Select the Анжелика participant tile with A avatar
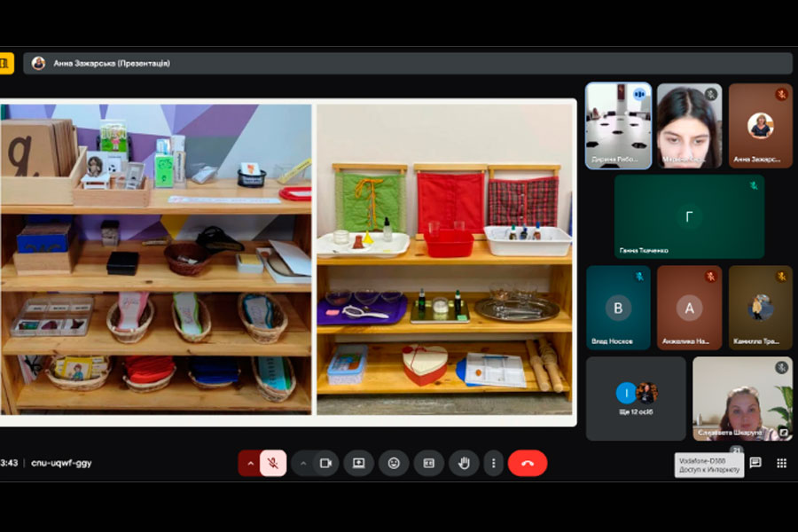798x532 pixels. [689, 308]
